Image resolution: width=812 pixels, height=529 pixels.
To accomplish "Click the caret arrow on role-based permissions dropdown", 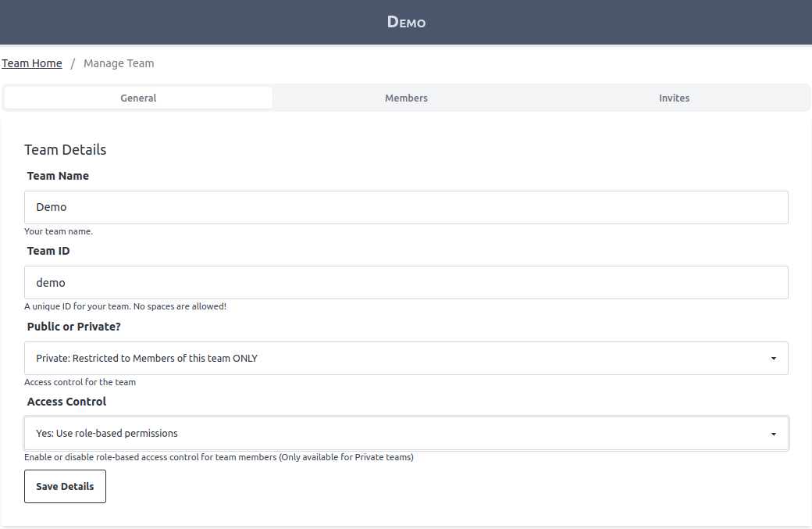I will point(773,434).
